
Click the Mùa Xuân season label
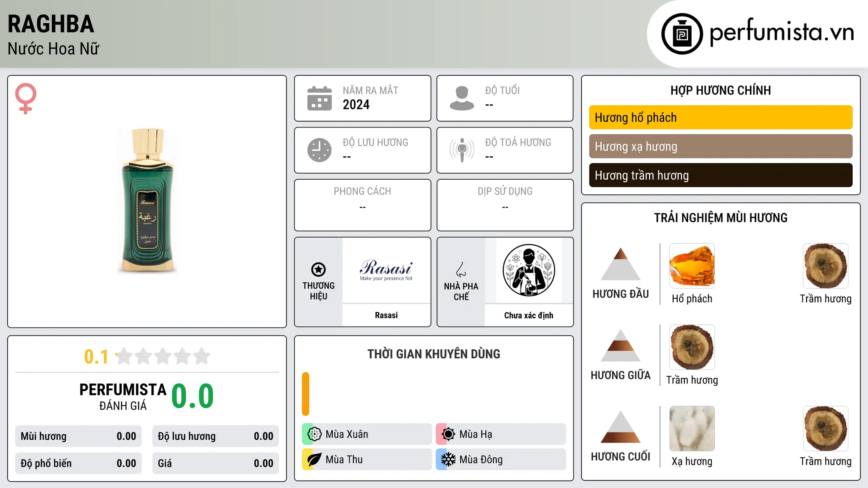(347, 434)
